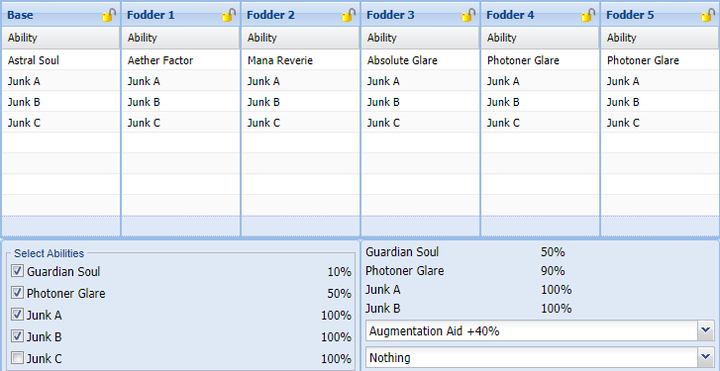Open the Augmentation Aid +40% dropdown arrow
The height and width of the screenshot is (371, 720).
pos(706,331)
